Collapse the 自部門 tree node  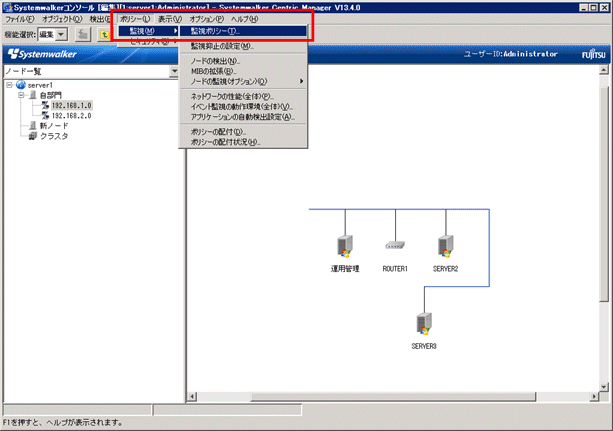tap(22, 95)
